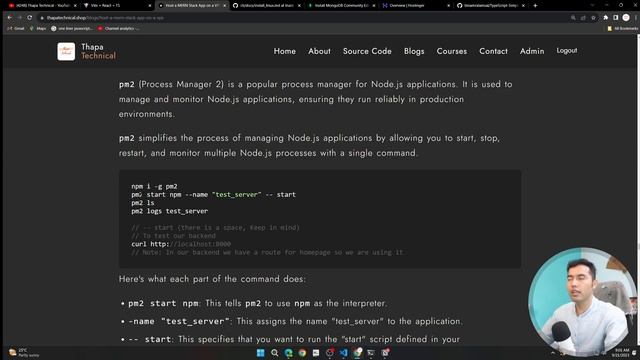Close the Host a MERN Stack App tab

pos(224,6)
